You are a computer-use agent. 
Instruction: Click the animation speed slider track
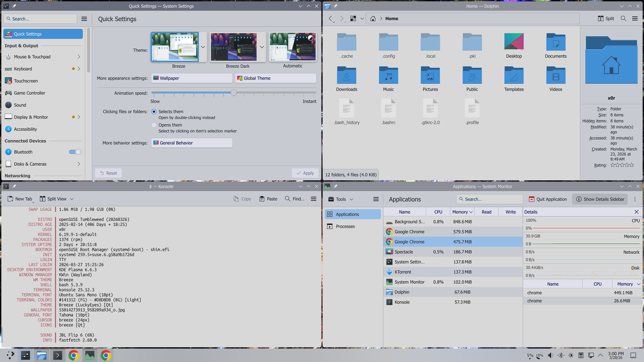234,93
